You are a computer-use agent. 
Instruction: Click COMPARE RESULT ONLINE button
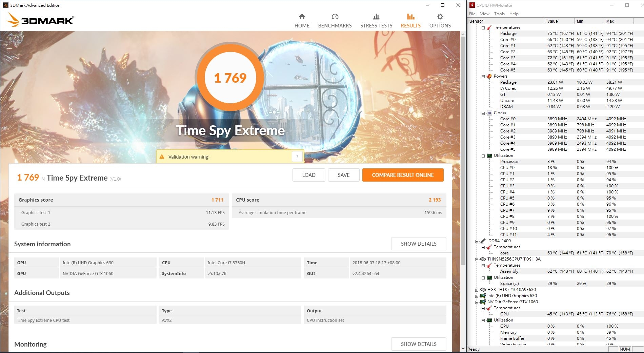tap(403, 175)
